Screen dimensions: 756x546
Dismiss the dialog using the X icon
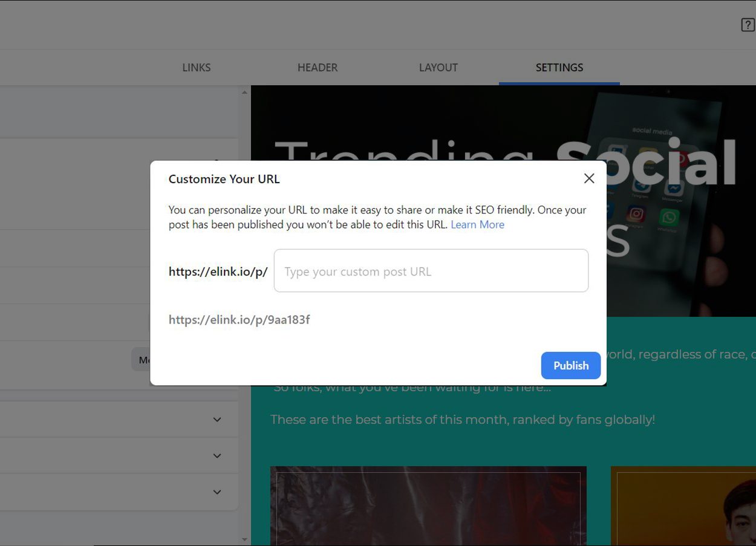tap(588, 178)
